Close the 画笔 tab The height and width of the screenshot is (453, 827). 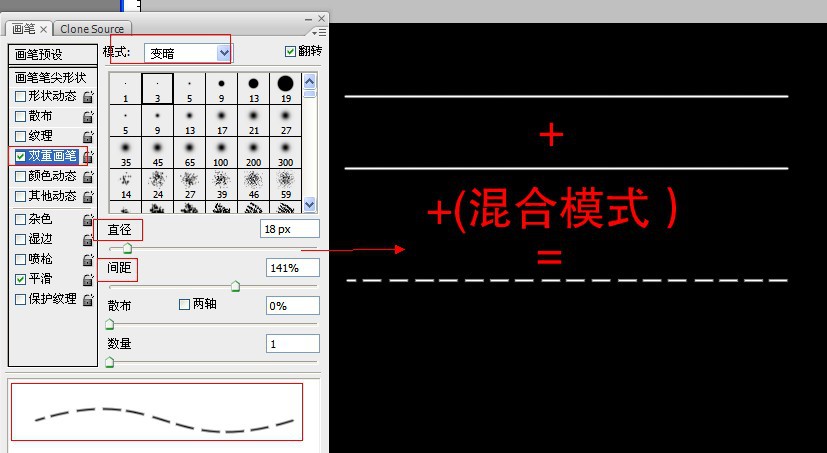pos(44,30)
